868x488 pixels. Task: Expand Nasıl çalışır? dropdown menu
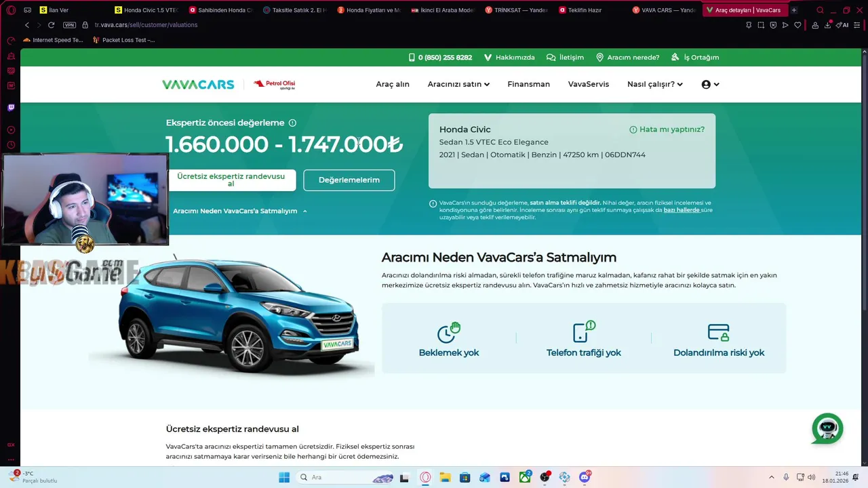point(655,85)
